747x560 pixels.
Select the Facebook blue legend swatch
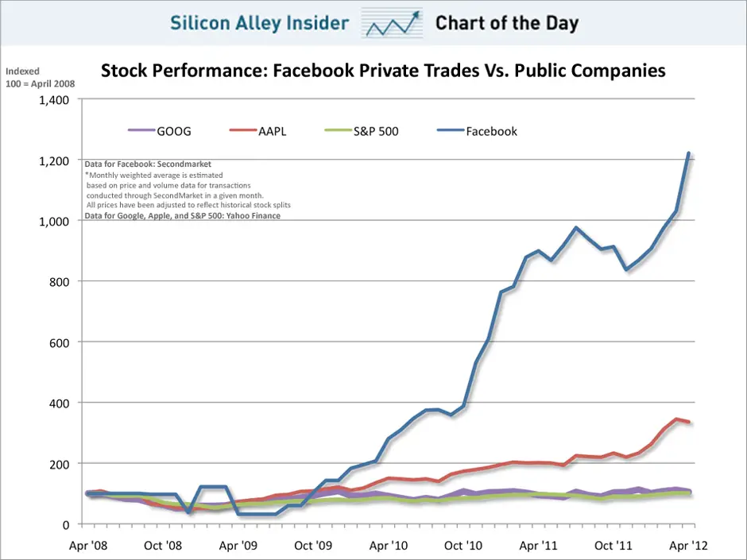pyautogui.click(x=451, y=130)
